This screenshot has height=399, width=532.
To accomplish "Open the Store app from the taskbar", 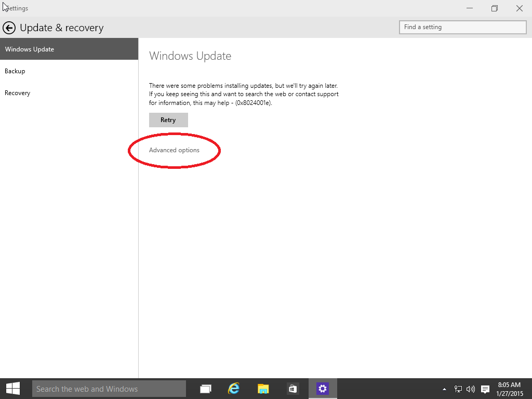I will 292,389.
